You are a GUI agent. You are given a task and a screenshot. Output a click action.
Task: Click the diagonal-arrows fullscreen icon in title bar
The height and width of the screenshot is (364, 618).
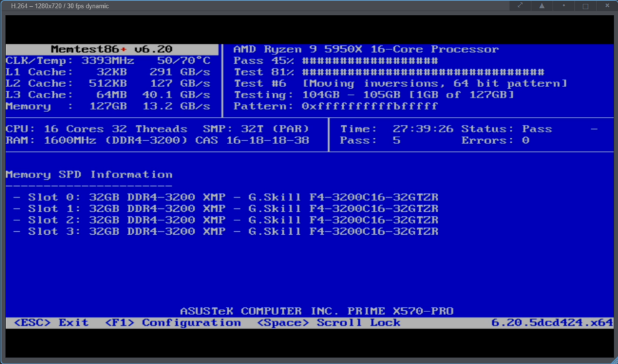click(x=520, y=6)
